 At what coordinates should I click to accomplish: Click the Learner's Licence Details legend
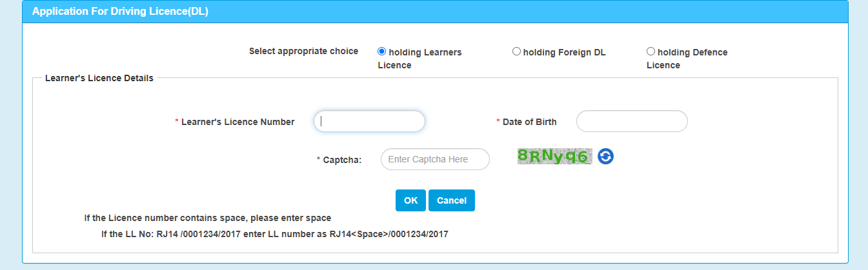point(99,78)
